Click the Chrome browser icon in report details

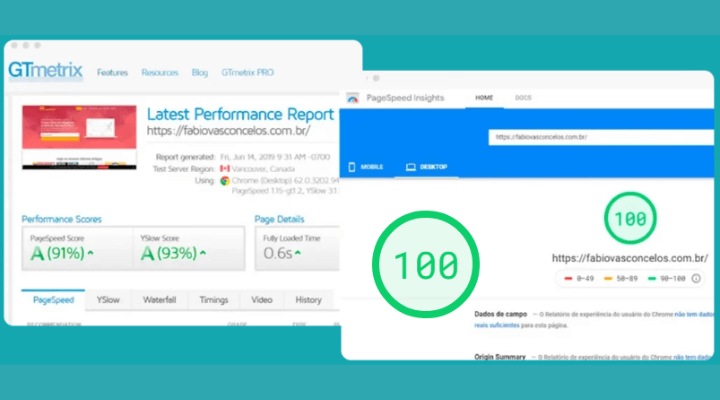225,180
